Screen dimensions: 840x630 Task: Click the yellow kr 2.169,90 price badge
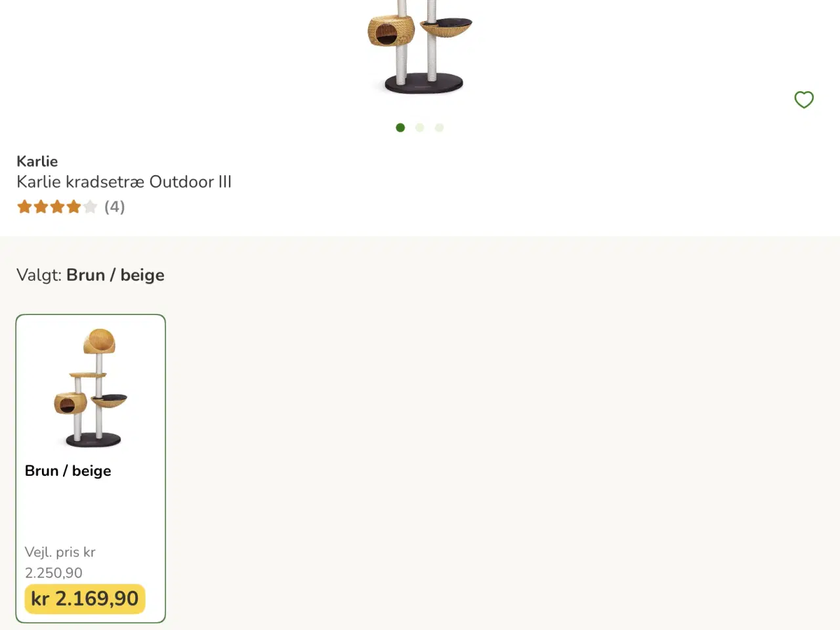point(85,598)
